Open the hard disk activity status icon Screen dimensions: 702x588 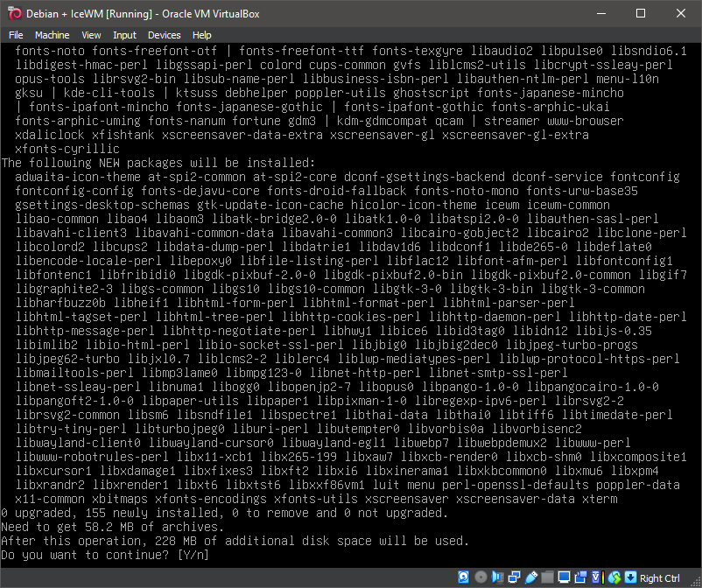(x=463, y=577)
